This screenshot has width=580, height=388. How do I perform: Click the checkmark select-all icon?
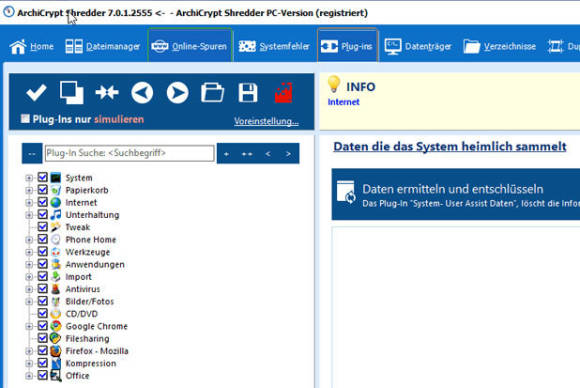click(x=36, y=92)
